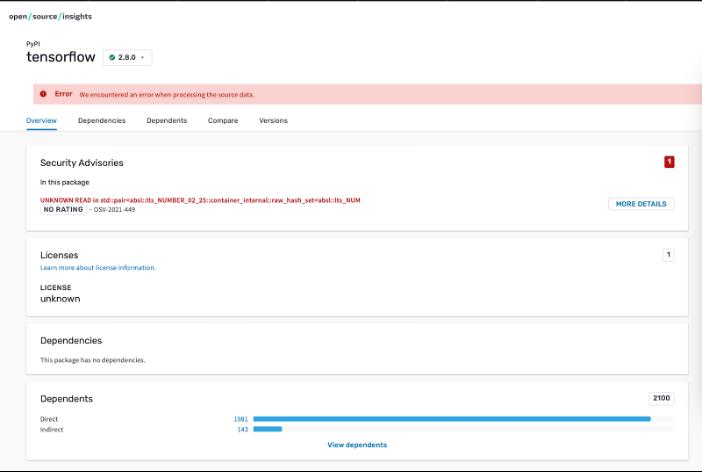Switch to the Compare tab
The width and height of the screenshot is (702, 472).
pos(223,121)
